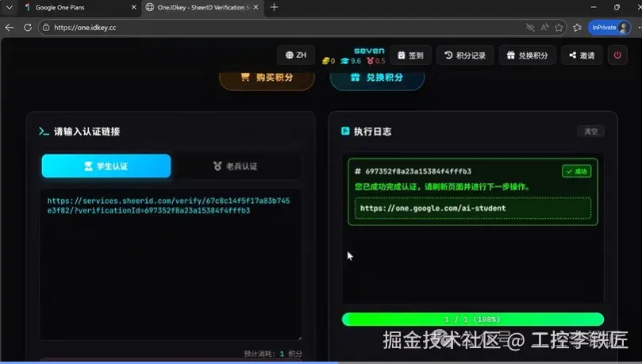Screen dimensions: 642x364
Task: Open 兑换积分 in the top navigation bar
Action: pyautogui.click(x=528, y=56)
